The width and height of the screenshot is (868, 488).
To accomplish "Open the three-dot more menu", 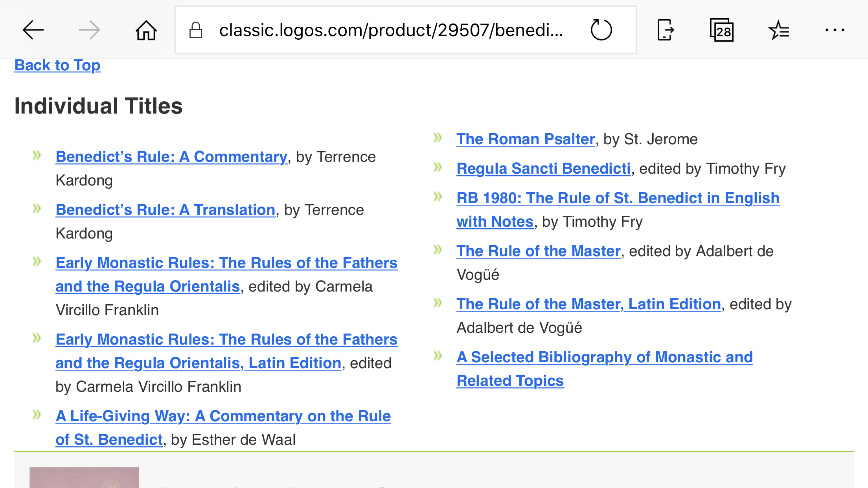I will (835, 30).
